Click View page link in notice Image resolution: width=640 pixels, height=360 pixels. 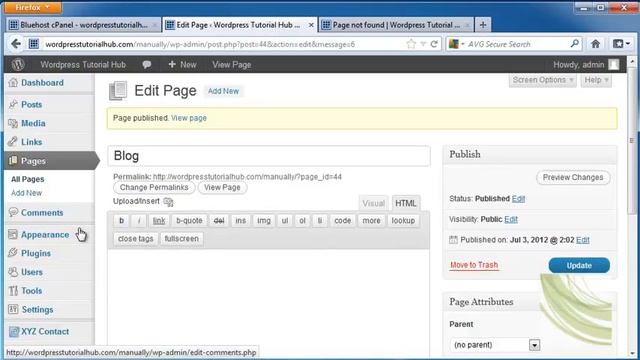click(x=189, y=118)
